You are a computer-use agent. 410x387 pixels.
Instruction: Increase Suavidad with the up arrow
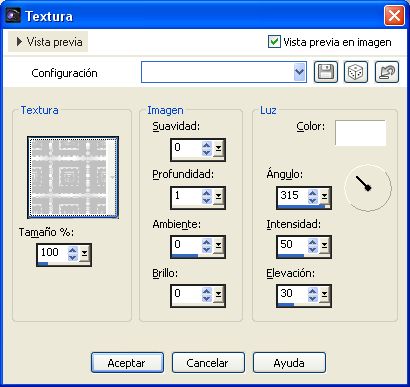click(x=207, y=145)
